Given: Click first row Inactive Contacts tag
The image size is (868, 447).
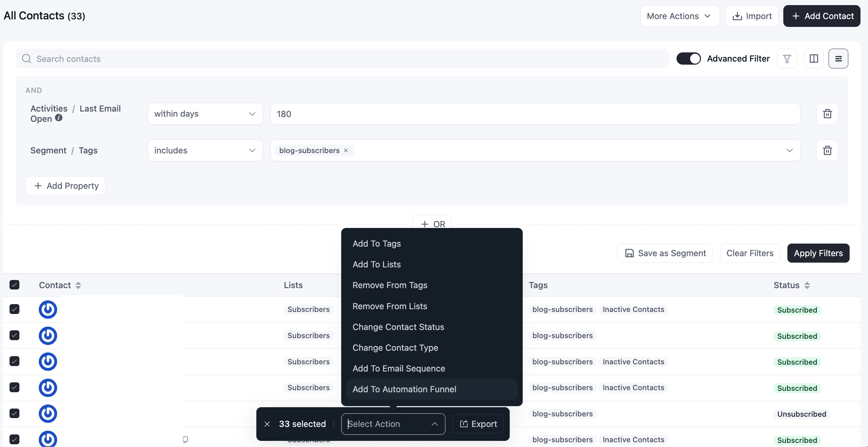Looking at the screenshot, I should (633, 310).
